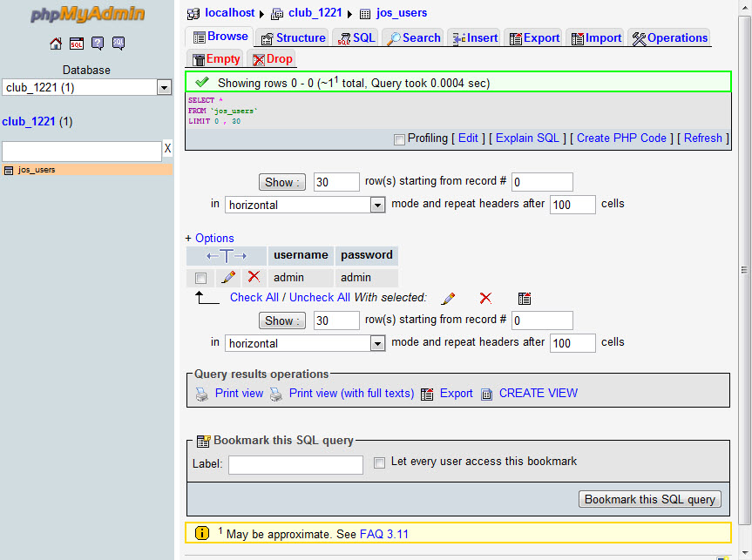This screenshot has width=752, height=560.
Task: Follow the Explain SQL link
Action: pyautogui.click(x=527, y=138)
